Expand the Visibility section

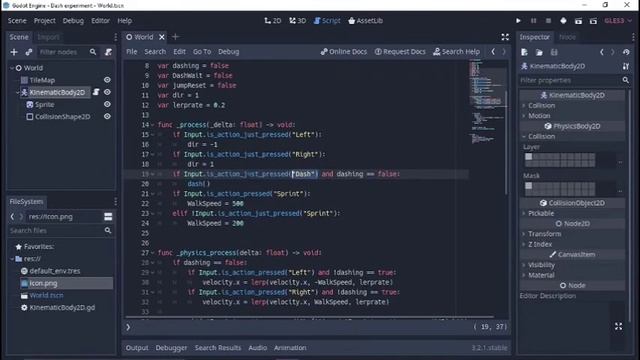pyautogui.click(x=541, y=265)
